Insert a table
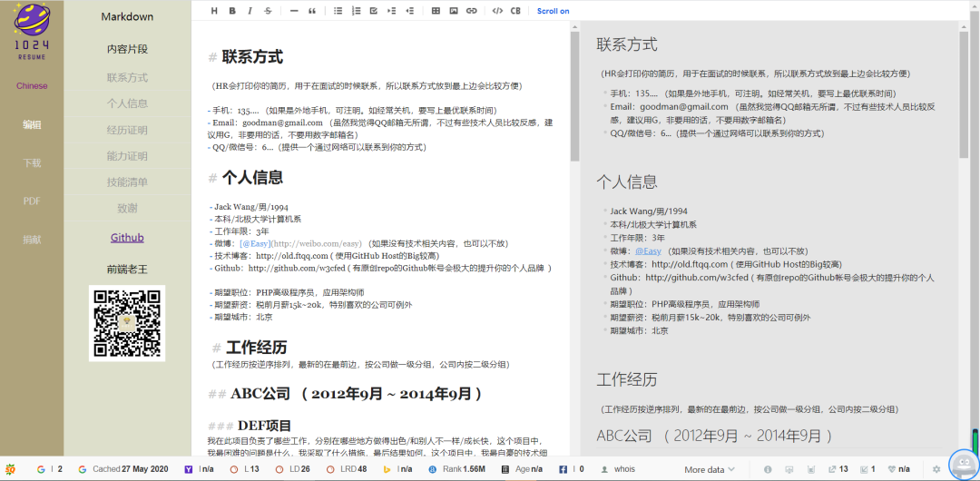Screen dimensions: 980x481 click(436, 11)
